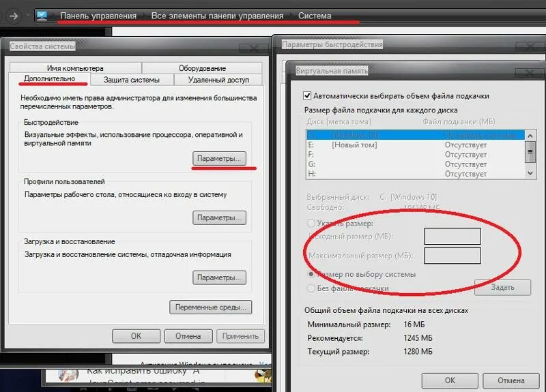Click 'Отмена' in Виртуальная память dialog

click(x=511, y=380)
